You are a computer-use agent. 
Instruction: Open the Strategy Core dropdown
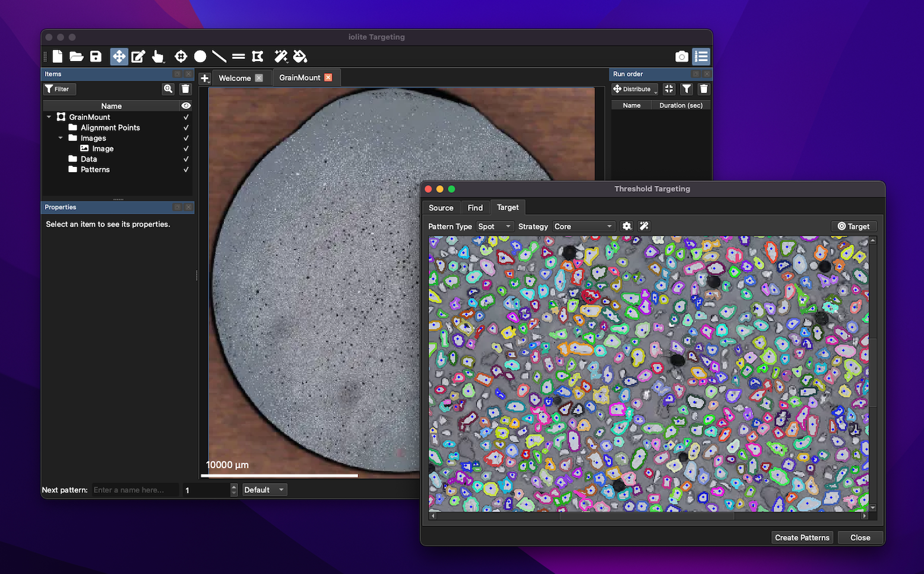(x=583, y=226)
